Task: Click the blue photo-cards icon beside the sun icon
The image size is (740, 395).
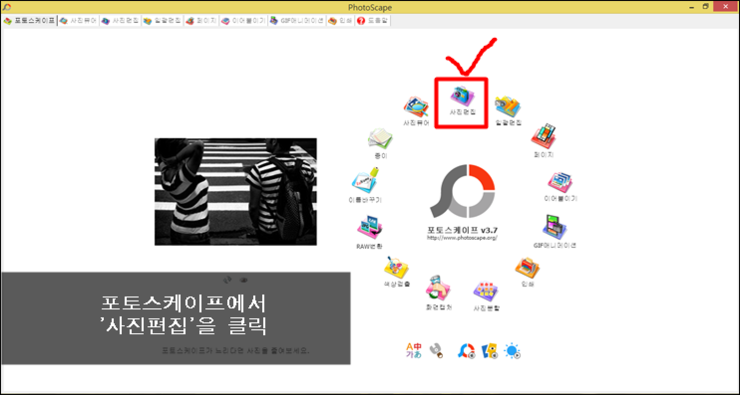Action: coord(489,351)
